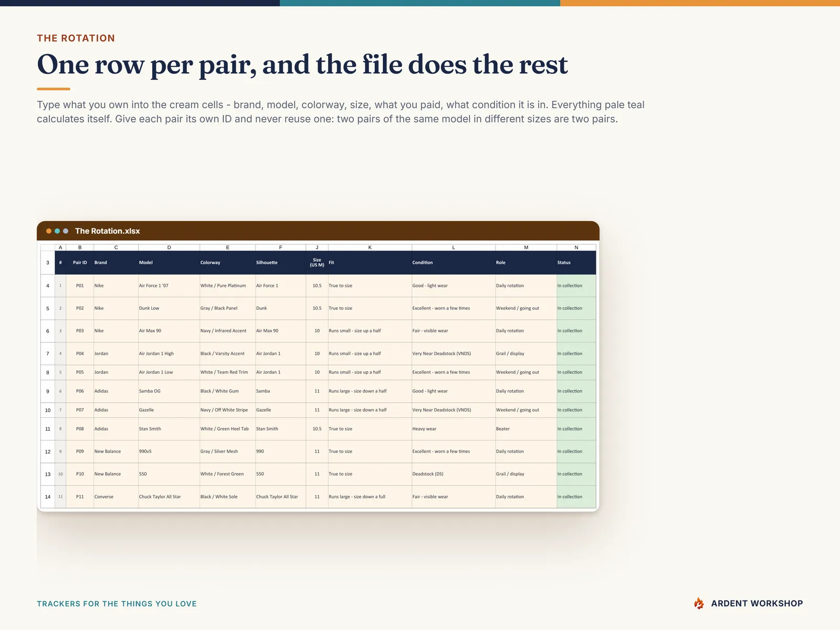
Task: Select 'Gray / Silver Mesh' colorway cell
Action: click(227, 451)
